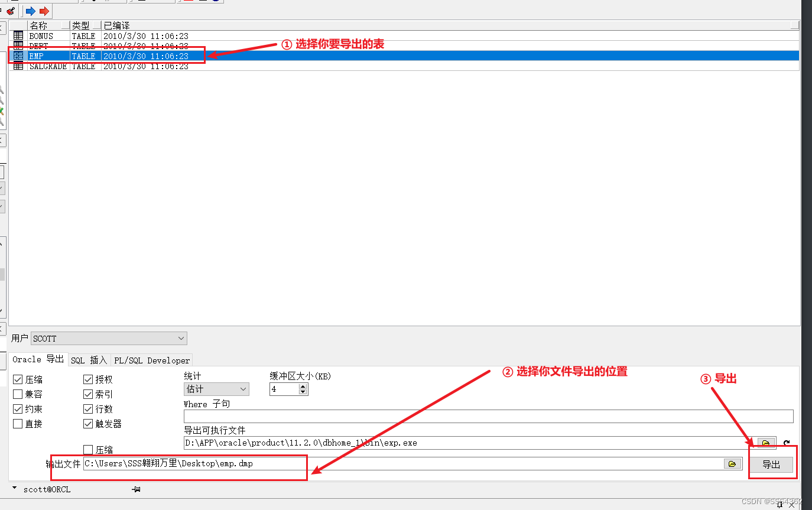This screenshot has height=510, width=812.
Task: Toggle the 约束 checkbox
Action: (18, 409)
